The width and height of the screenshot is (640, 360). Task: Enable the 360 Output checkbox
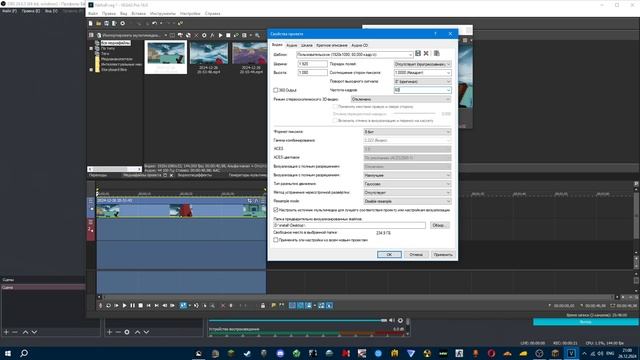pyautogui.click(x=276, y=90)
